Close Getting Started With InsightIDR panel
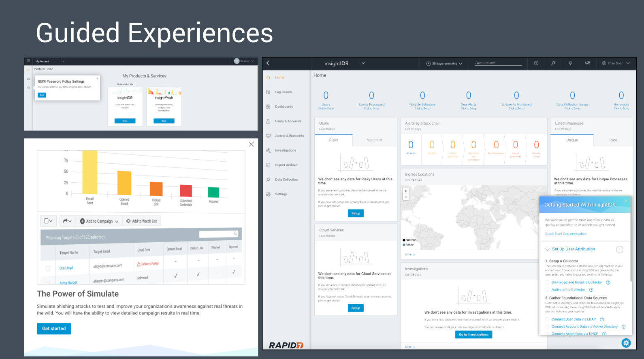Viewport: 644px width, 359px height. click(x=626, y=201)
